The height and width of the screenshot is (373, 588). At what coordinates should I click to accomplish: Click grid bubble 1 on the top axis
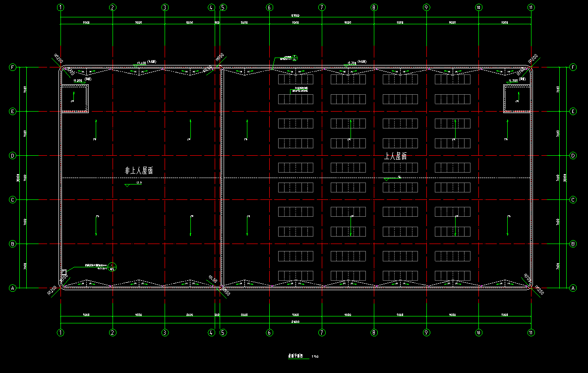[60, 7]
